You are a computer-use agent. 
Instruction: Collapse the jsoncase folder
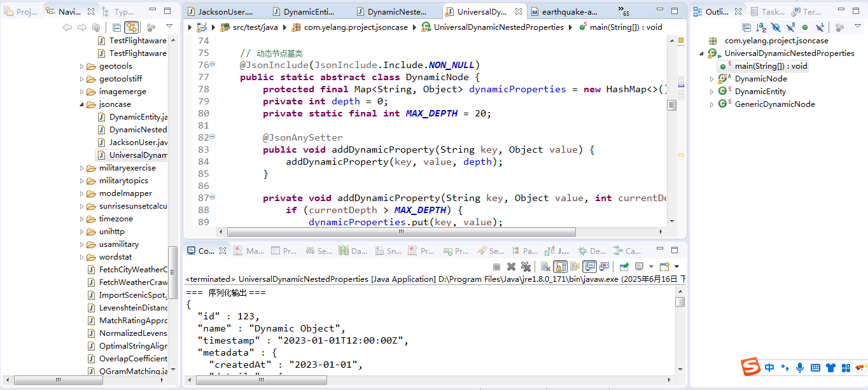point(82,104)
